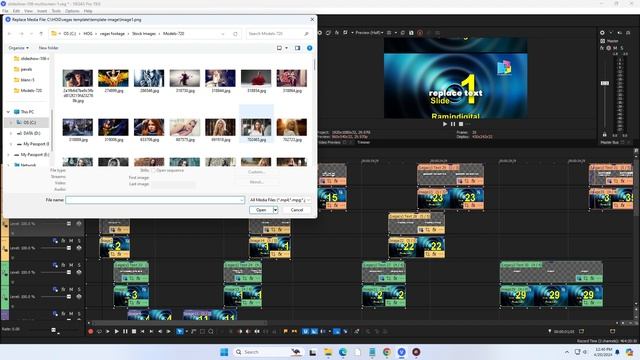The image size is (640, 360).
Task: Mute the Master bus
Action: (615, 48)
